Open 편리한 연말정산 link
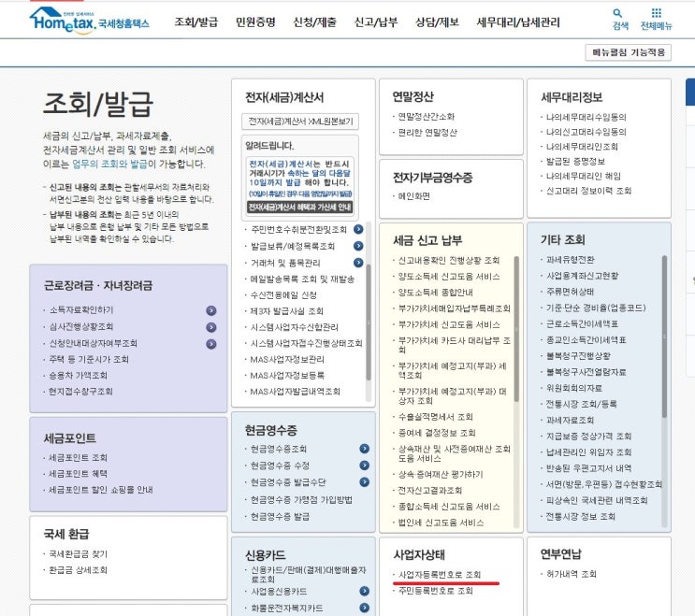695x616 pixels. [x=427, y=133]
